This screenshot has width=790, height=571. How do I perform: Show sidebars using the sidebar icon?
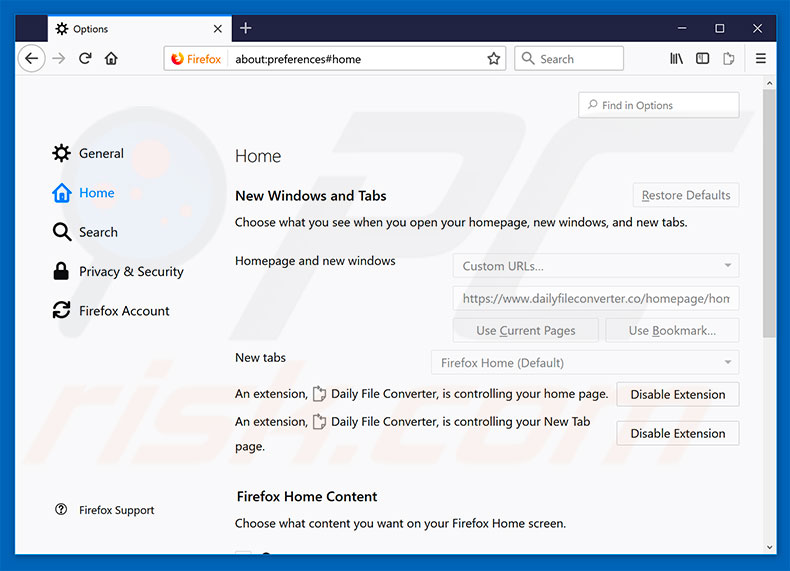(702, 58)
